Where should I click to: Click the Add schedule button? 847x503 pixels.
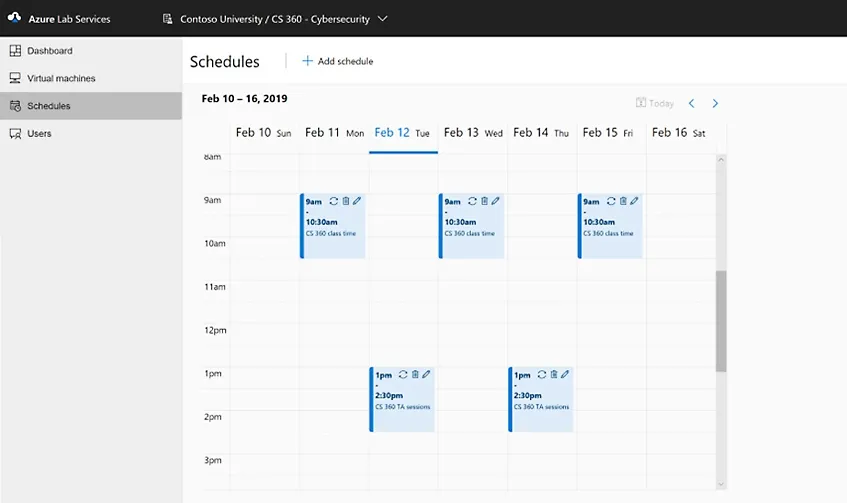(337, 61)
